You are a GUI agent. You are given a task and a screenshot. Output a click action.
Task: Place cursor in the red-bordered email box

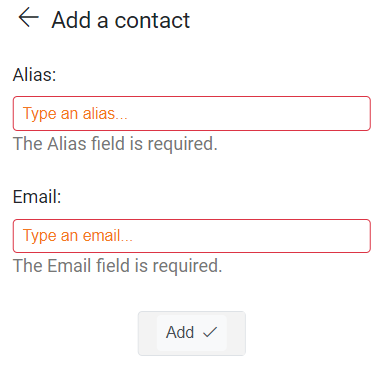(192, 236)
